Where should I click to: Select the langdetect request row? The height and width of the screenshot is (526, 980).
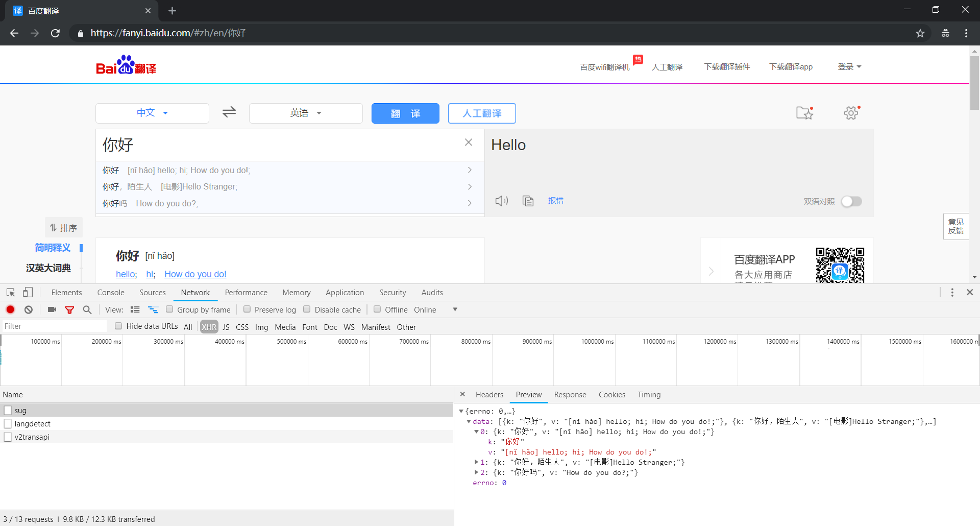227,423
